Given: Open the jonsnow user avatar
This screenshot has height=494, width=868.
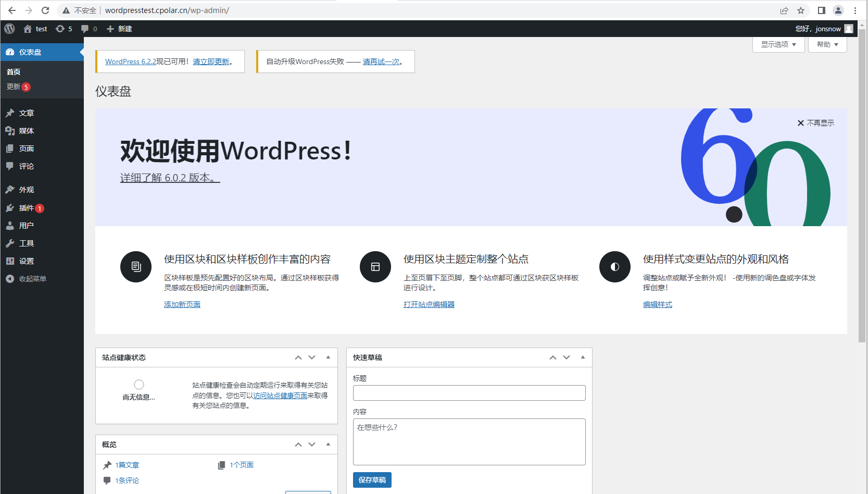Looking at the screenshot, I should 849,29.
